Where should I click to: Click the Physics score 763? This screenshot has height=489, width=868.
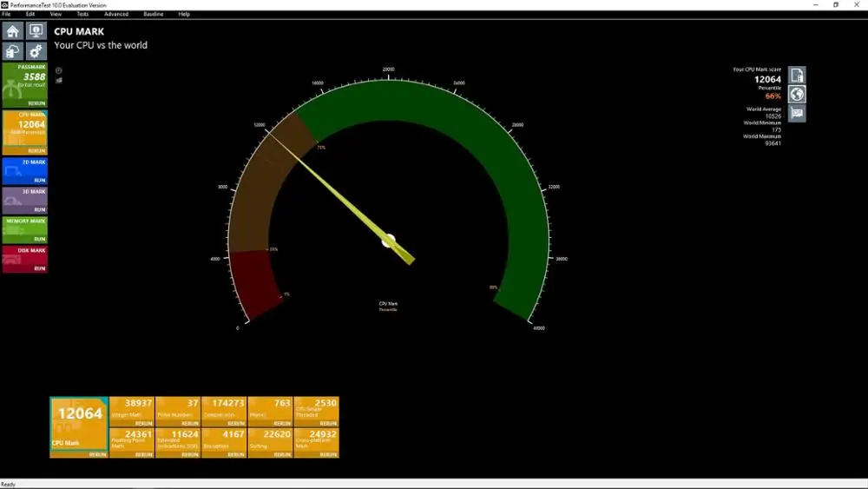[x=282, y=403]
